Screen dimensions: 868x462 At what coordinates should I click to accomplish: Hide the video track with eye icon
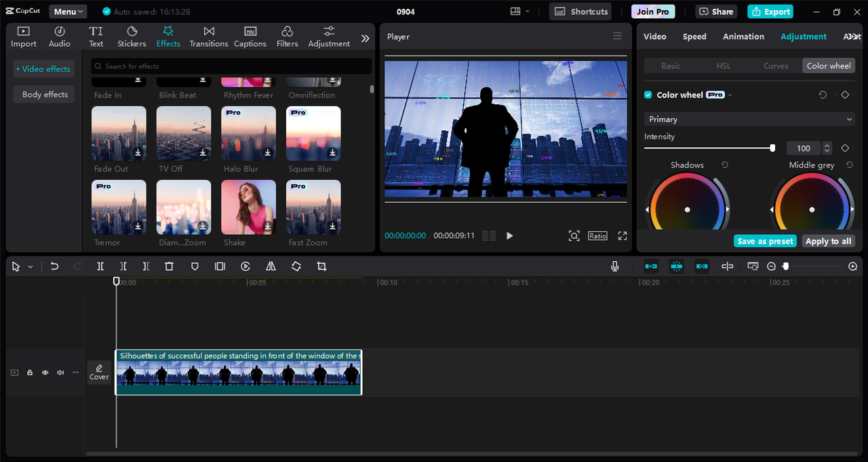45,372
